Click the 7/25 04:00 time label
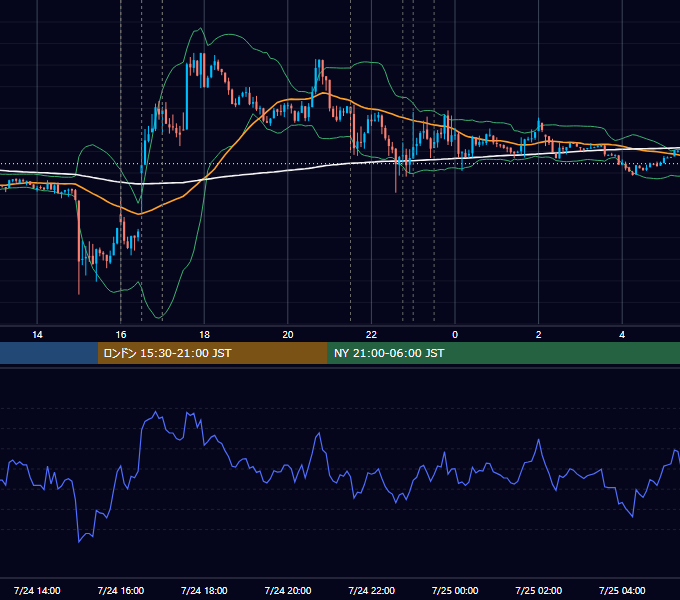Viewport: 680px width, 600px height. [x=622, y=590]
